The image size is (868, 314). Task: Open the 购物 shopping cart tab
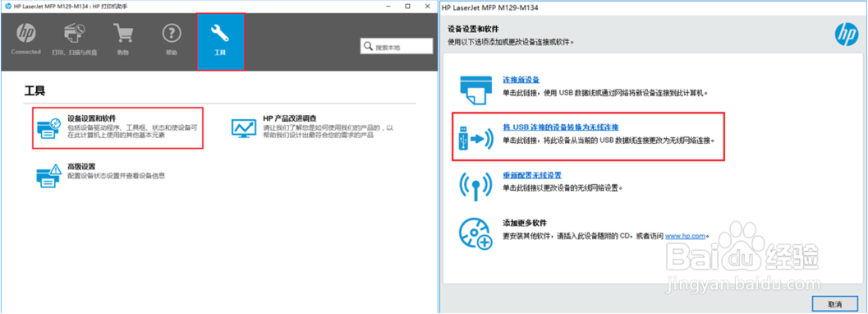(x=123, y=39)
